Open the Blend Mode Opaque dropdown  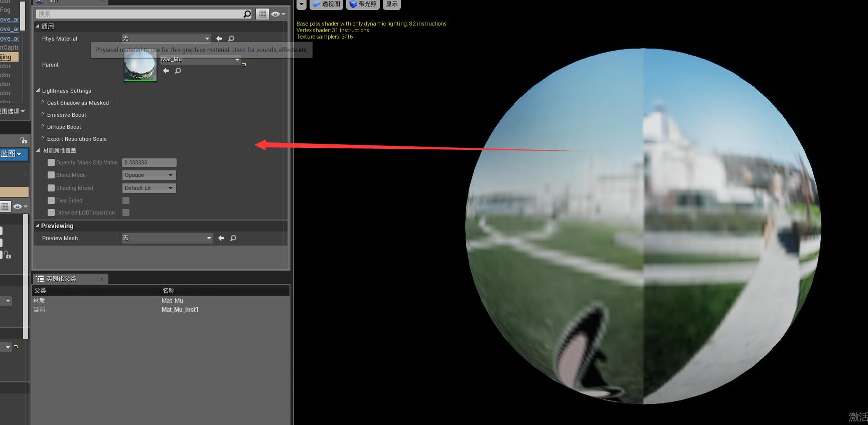pos(149,175)
